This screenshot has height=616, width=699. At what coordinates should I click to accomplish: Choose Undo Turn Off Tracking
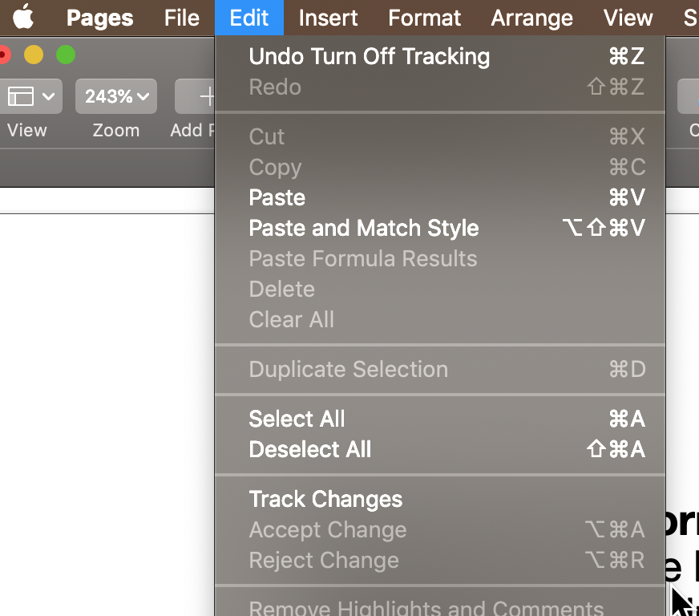tap(369, 56)
